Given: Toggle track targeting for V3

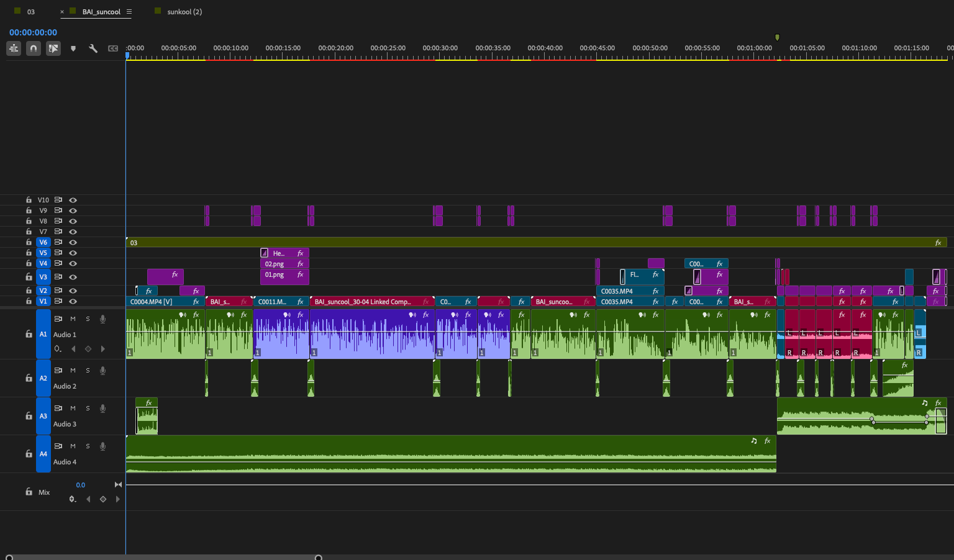Looking at the screenshot, I should [x=43, y=277].
